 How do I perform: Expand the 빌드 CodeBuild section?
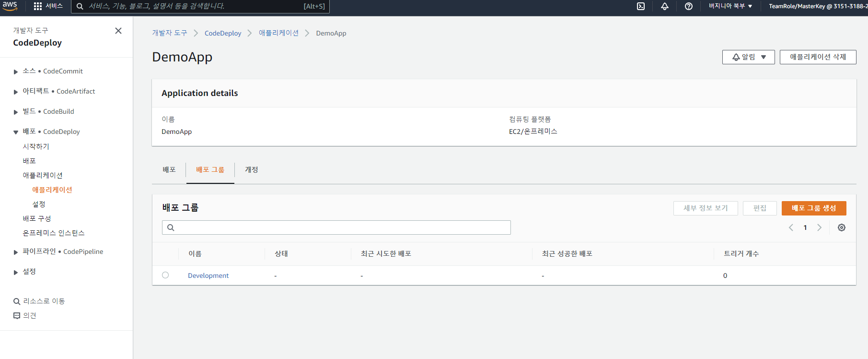tap(16, 112)
